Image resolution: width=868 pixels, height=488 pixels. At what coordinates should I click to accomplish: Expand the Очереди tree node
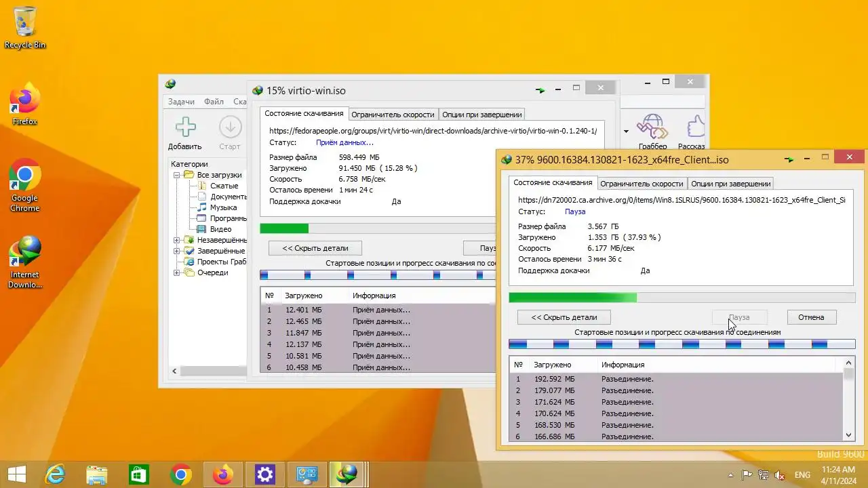click(x=177, y=272)
